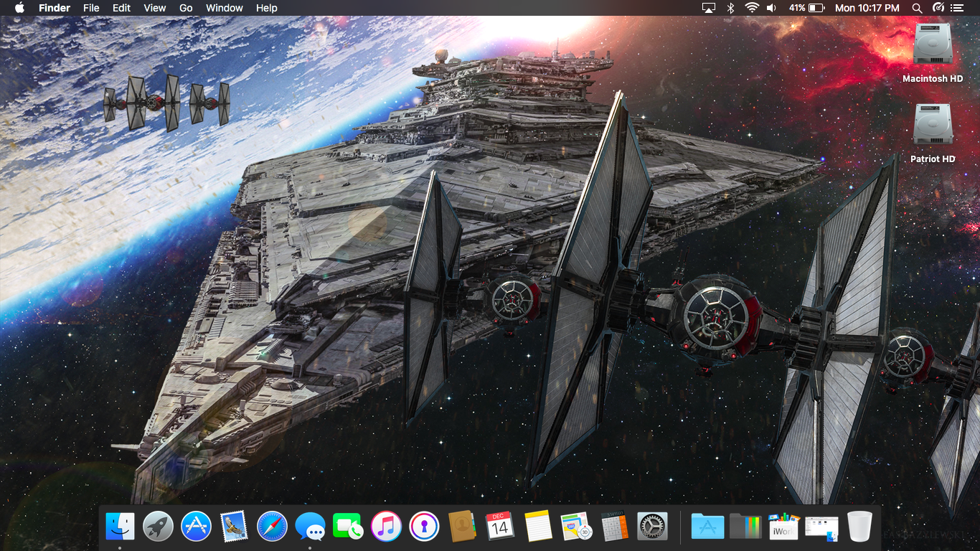Open the View menu
The image size is (980, 551).
(x=155, y=8)
